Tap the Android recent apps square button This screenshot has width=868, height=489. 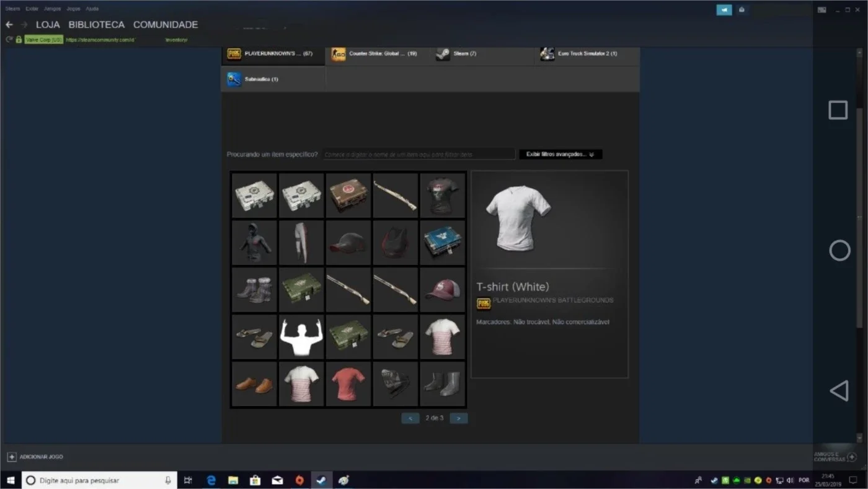click(838, 110)
